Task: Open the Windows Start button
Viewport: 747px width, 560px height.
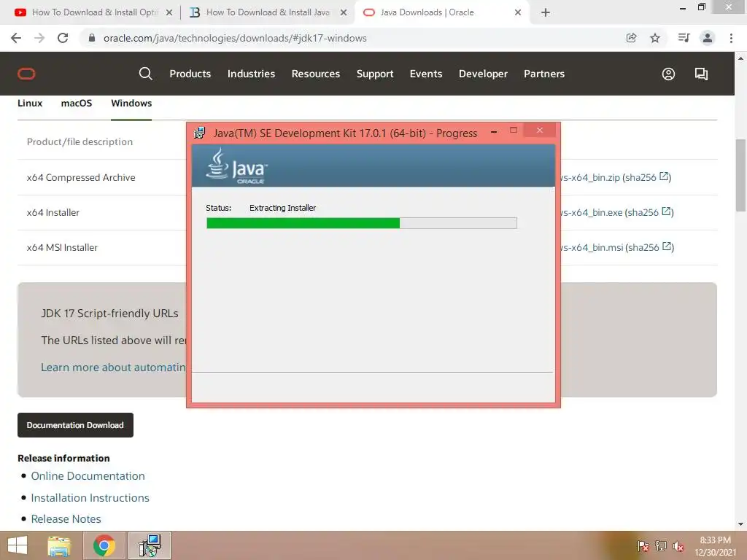Action: 18,545
